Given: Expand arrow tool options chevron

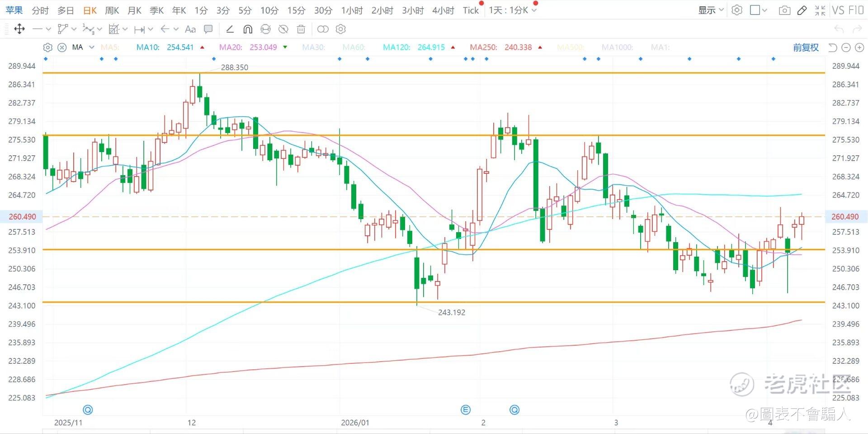Looking at the screenshot, I should click(176, 29).
